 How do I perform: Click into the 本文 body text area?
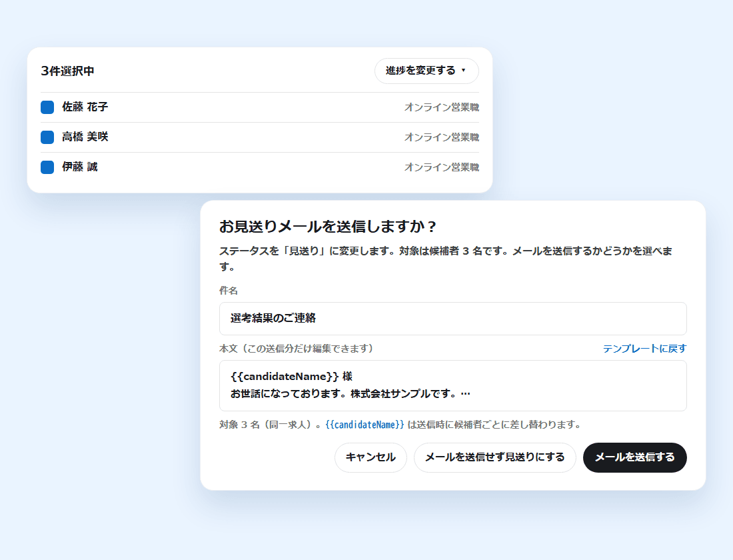point(452,385)
